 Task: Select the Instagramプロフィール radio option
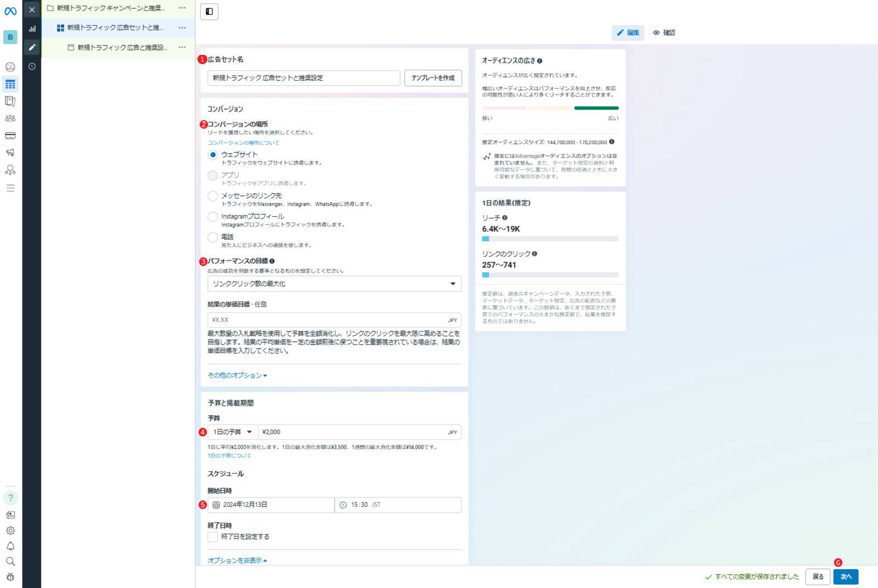click(x=213, y=217)
